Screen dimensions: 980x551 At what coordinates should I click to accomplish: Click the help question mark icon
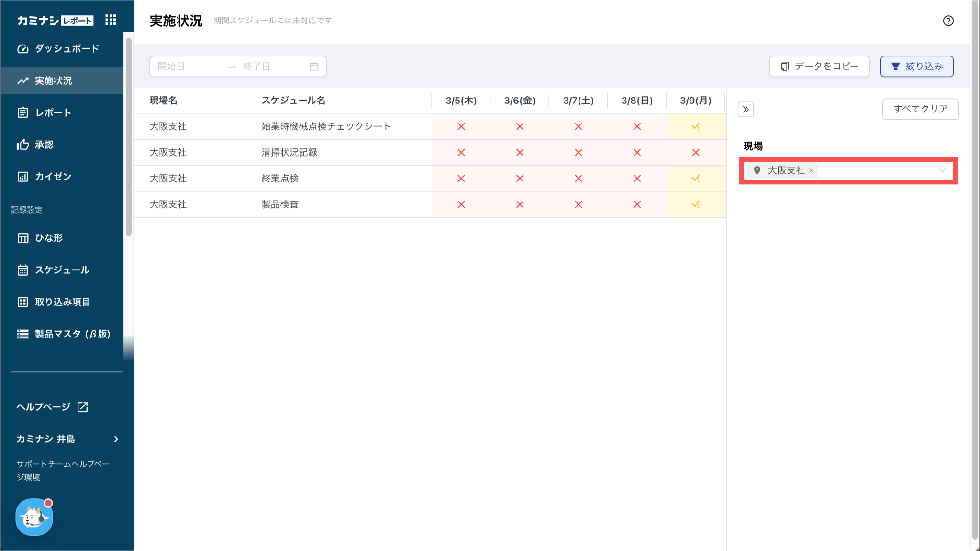click(x=948, y=21)
